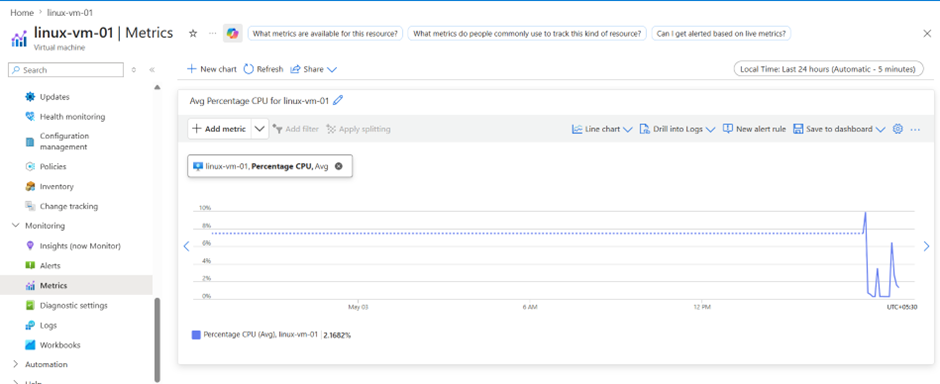Viewport: 940px width, 384px height.
Task: Click the favorite star next to Metrics title
Action: 193,34
